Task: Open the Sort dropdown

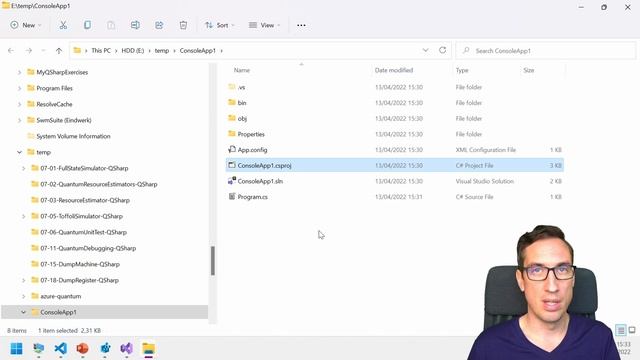Action: tap(220, 25)
